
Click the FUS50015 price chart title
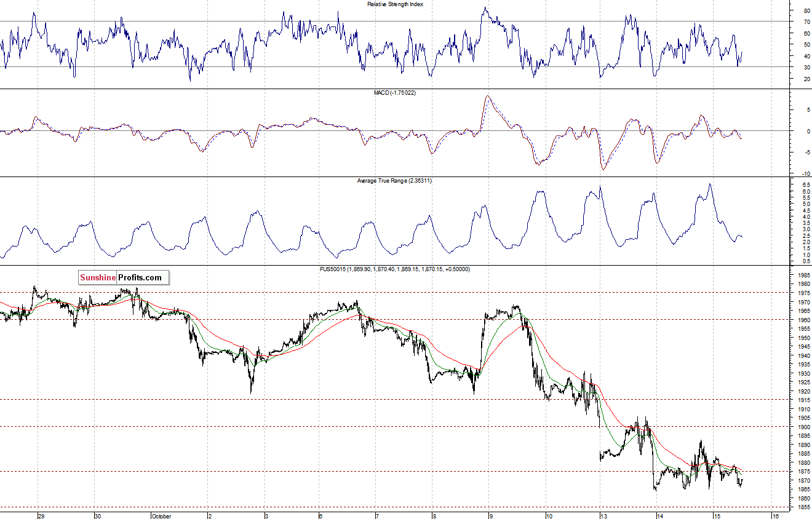tap(395, 269)
